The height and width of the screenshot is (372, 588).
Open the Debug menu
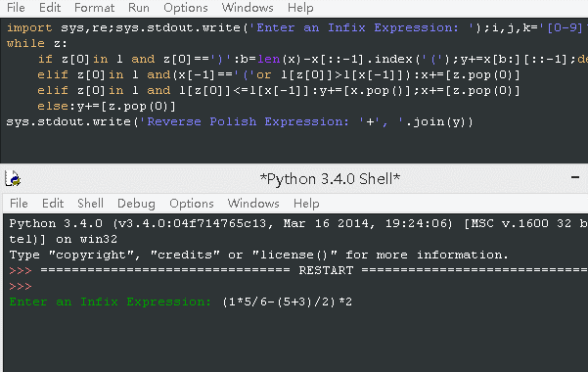136,203
